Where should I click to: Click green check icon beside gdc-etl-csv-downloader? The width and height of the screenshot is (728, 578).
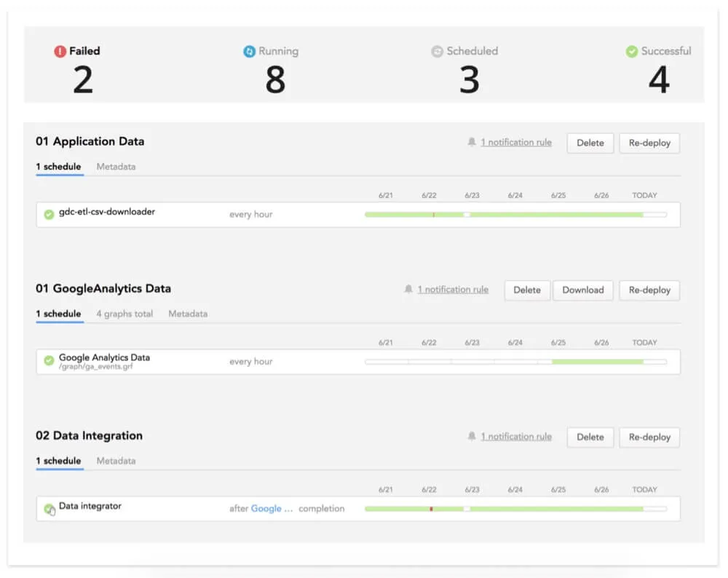point(49,214)
